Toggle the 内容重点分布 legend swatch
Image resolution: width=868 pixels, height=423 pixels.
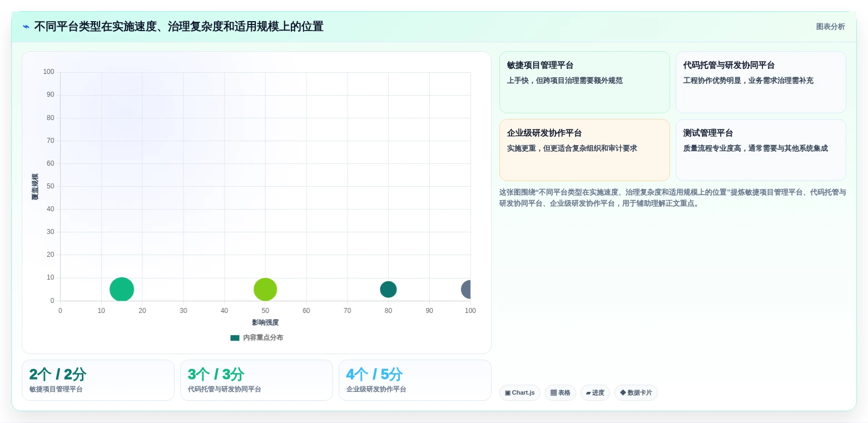tap(235, 338)
